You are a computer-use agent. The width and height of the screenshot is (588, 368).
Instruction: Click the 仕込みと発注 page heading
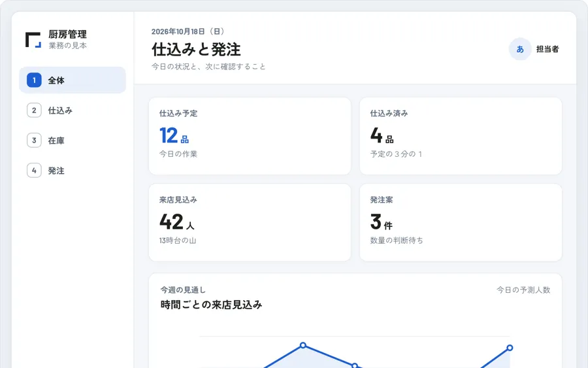(x=196, y=49)
